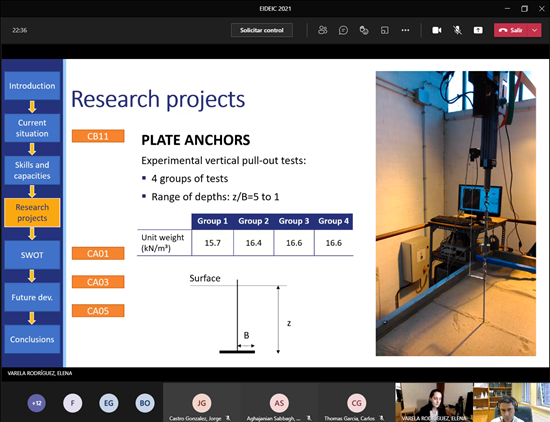Select the Conclusions section box
The image size is (550, 422).
tap(32, 339)
